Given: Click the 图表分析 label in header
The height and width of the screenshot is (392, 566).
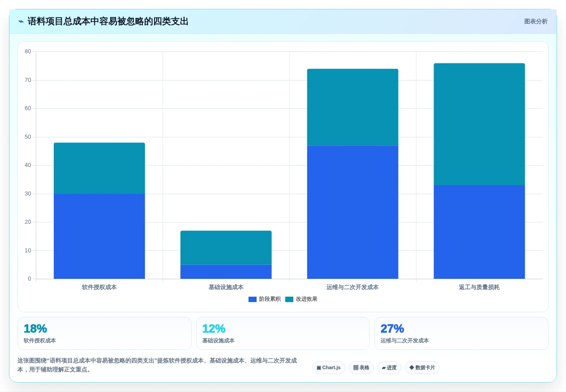Looking at the screenshot, I should (x=536, y=21).
